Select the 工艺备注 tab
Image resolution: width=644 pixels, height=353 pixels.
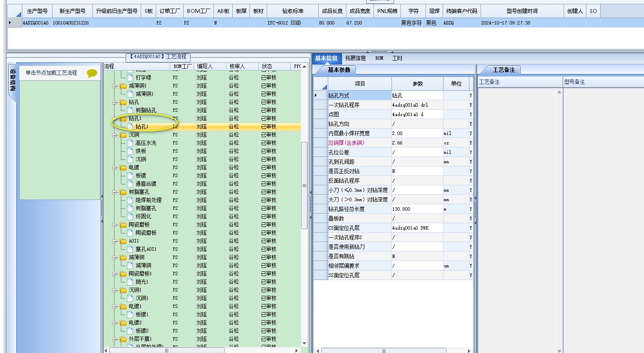click(503, 70)
